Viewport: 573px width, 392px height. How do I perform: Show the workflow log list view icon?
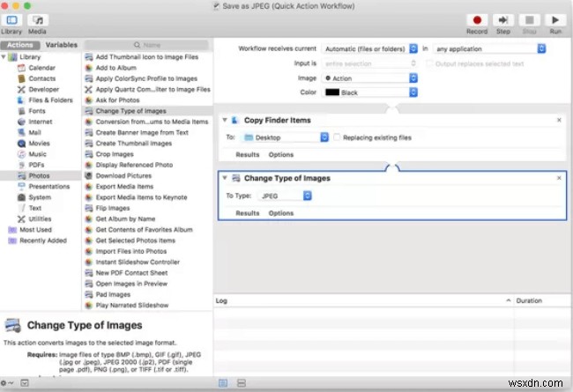(223, 383)
